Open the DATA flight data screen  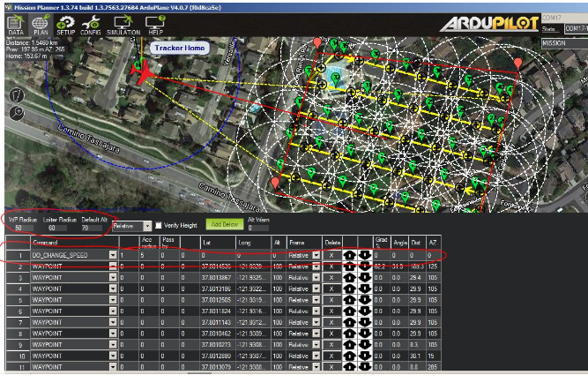coord(16,26)
